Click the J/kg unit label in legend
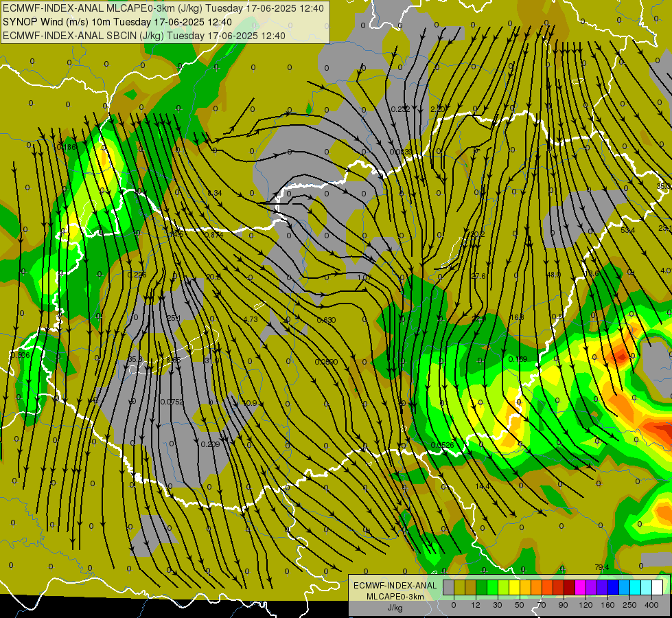Viewport: 672px width, 618px height. click(395, 608)
